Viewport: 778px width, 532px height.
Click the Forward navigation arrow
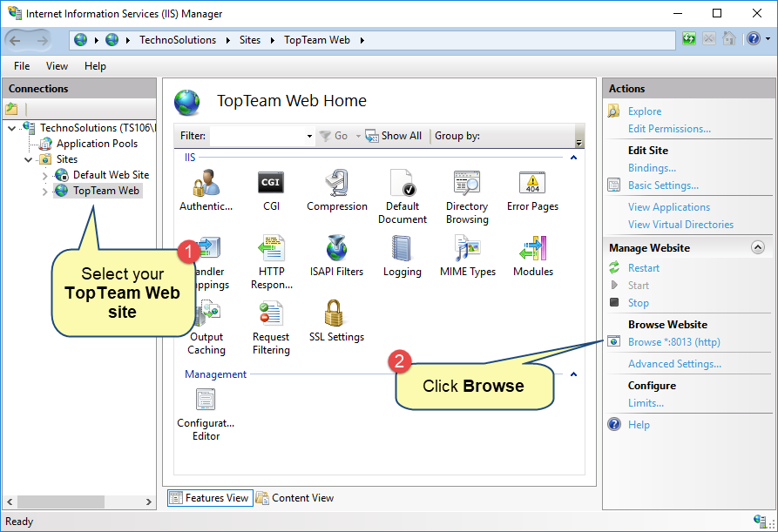43,40
